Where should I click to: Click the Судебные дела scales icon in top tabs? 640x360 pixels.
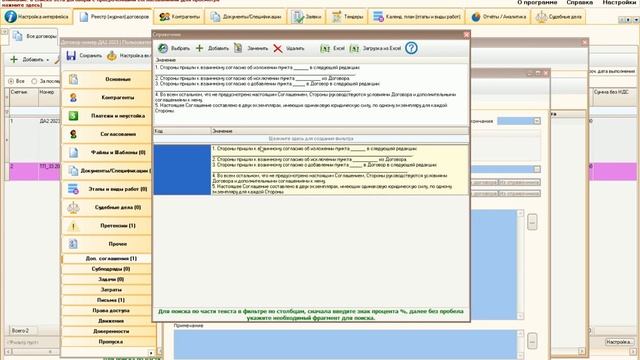tap(541, 17)
